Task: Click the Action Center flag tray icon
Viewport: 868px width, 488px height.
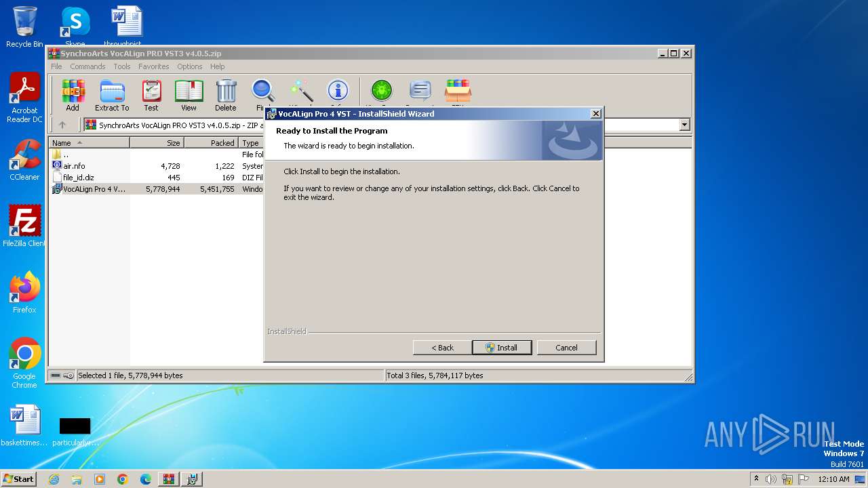Action: [804, 479]
